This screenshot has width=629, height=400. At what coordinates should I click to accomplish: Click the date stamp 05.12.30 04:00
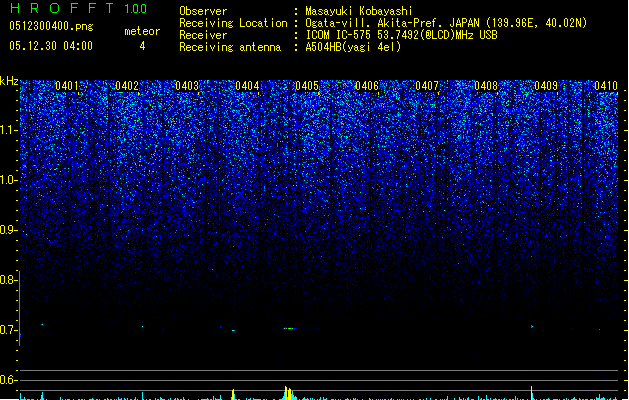click(51, 46)
